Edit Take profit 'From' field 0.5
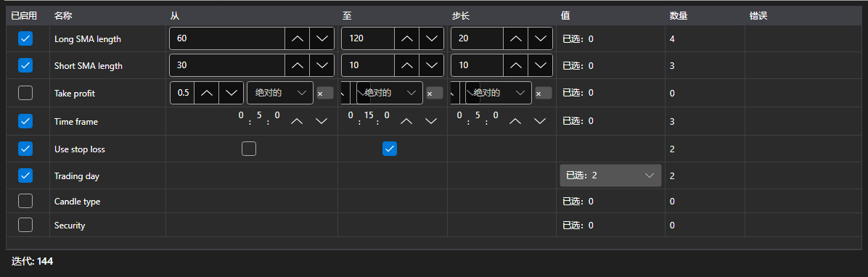 183,93
